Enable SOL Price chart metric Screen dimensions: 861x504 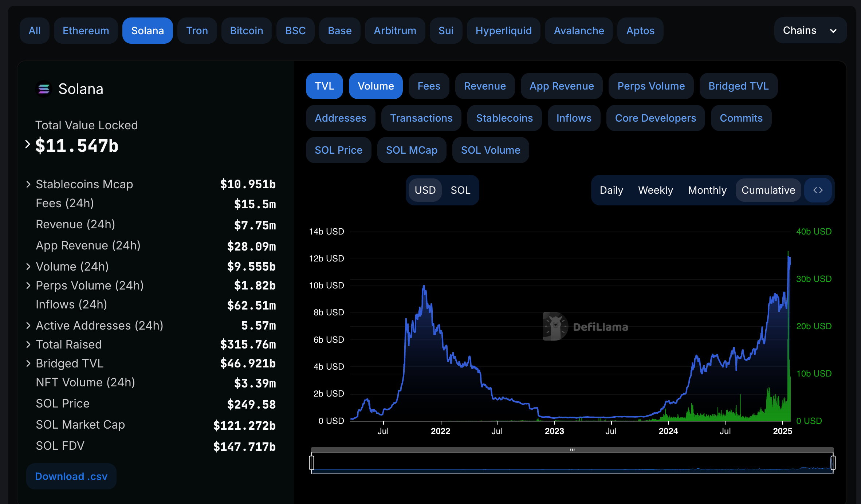pos(338,150)
